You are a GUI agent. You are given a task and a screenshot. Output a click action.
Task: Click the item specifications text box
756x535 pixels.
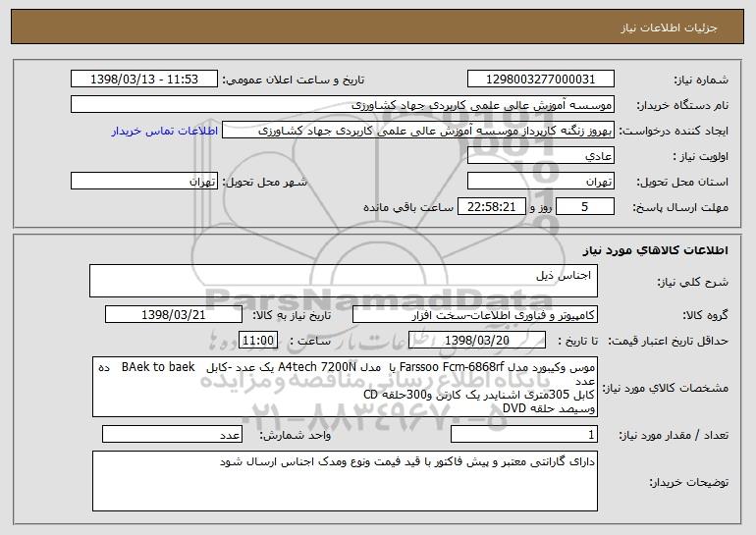(345, 387)
